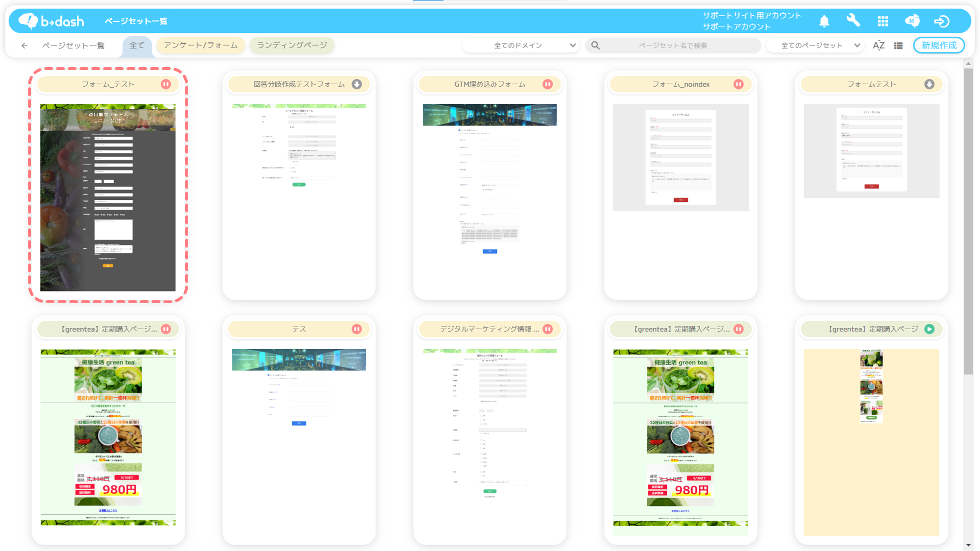980x551 pixels.
Task: Expand the 全てのドメイン dropdown
Action: click(x=521, y=46)
